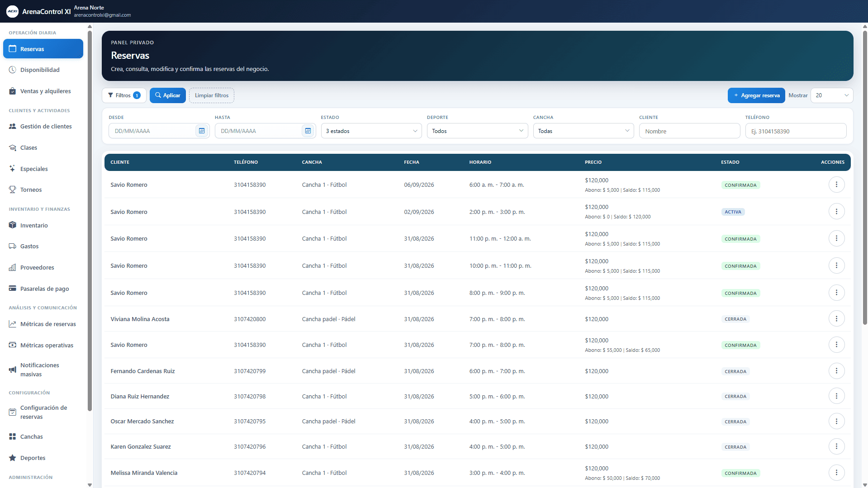868x488 pixels.
Task: Go to Disponibilidad in the sidebar
Action: point(43,70)
